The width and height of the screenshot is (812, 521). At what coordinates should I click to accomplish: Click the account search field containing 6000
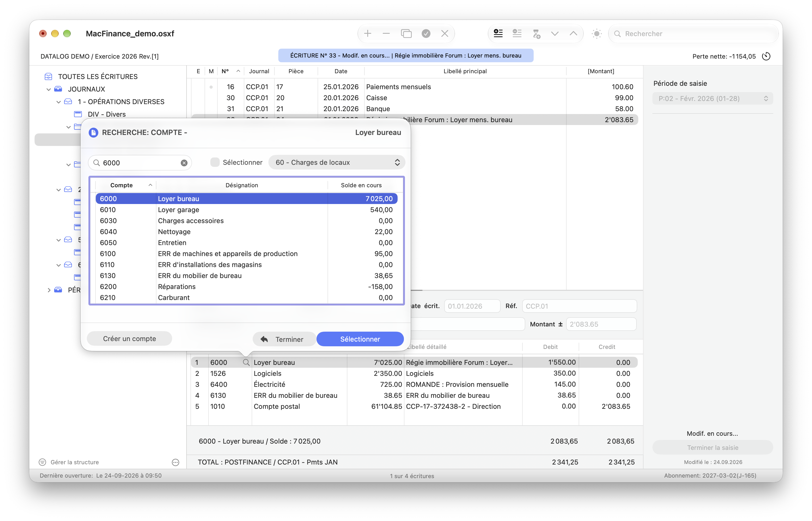click(x=140, y=163)
